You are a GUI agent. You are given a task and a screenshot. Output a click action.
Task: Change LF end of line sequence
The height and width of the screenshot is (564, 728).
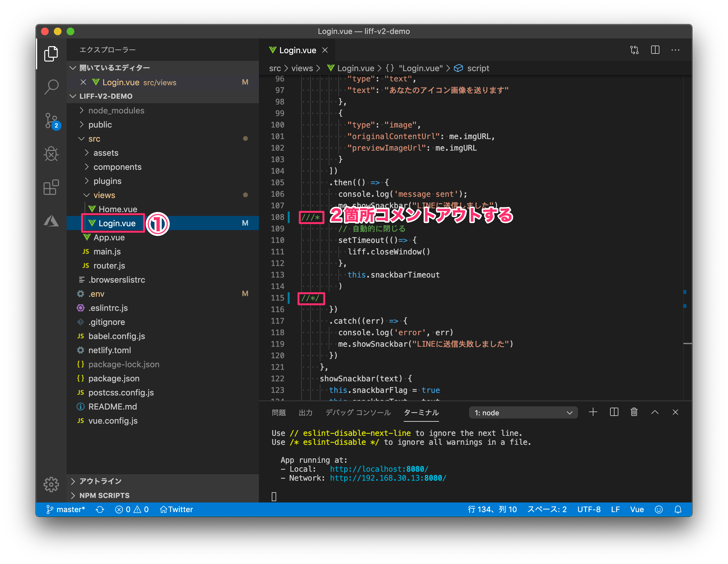pyautogui.click(x=615, y=509)
